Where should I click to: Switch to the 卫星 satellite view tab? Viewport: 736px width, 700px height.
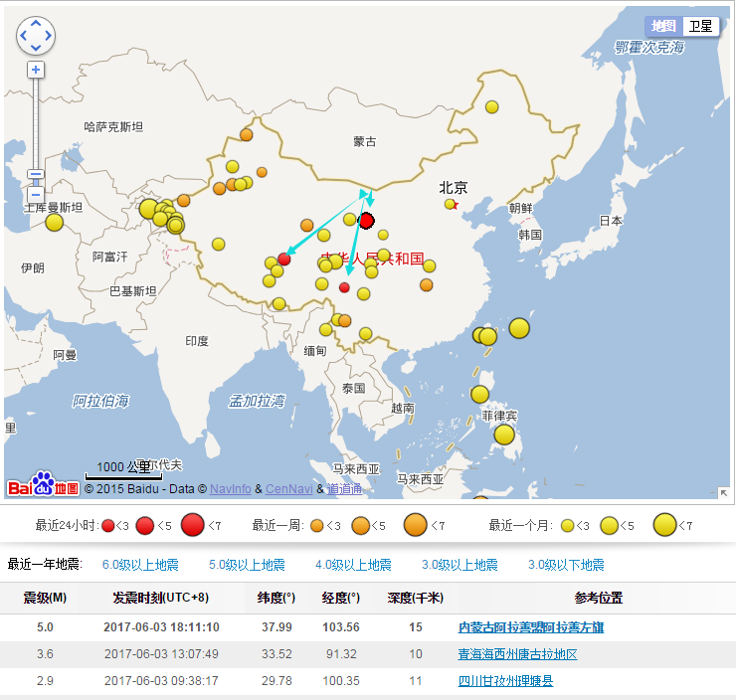[700, 26]
